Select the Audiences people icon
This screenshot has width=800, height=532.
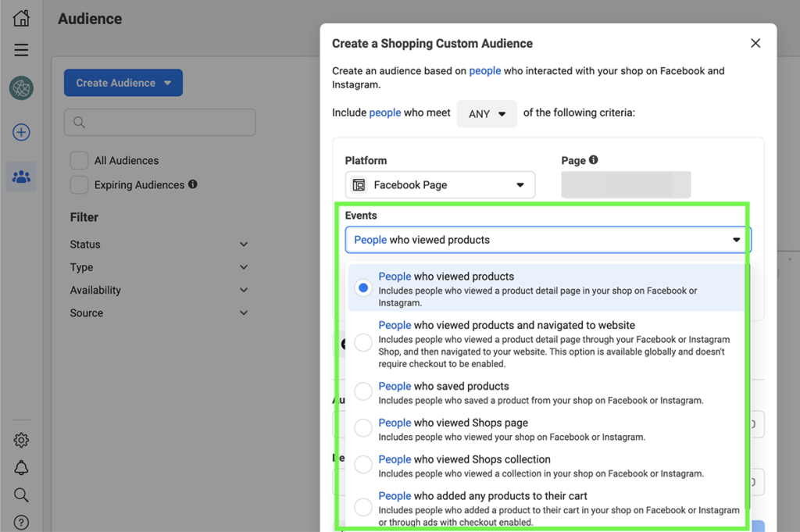[21, 177]
